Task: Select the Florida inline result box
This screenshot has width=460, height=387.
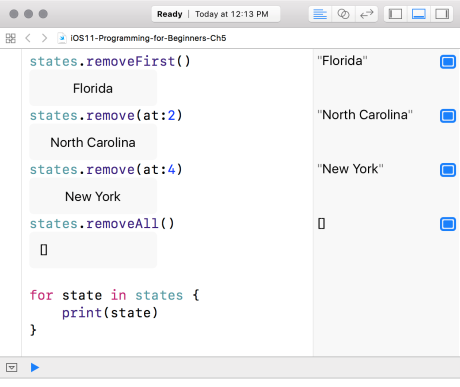Action: (x=93, y=88)
